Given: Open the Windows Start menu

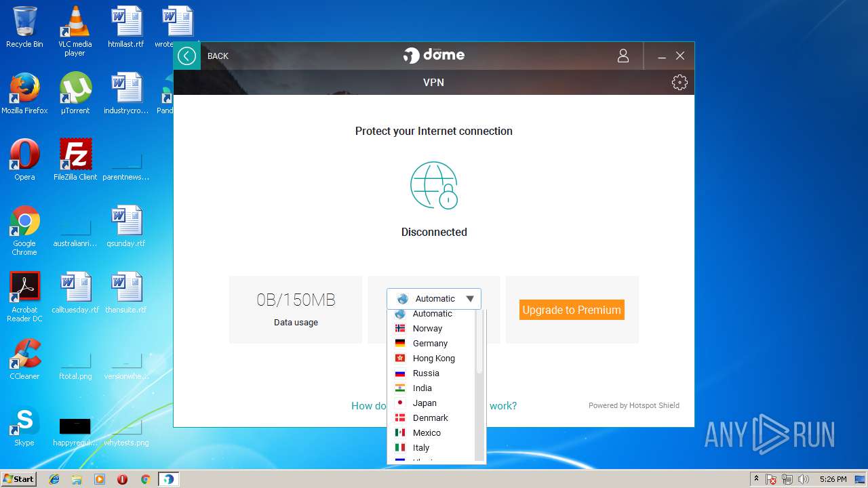Looking at the screenshot, I should pyautogui.click(x=18, y=479).
